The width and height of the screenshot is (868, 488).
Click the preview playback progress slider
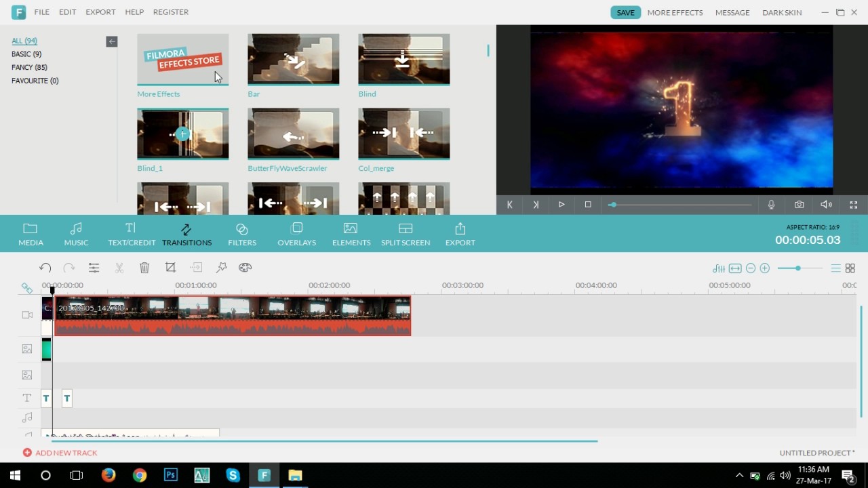(681, 205)
